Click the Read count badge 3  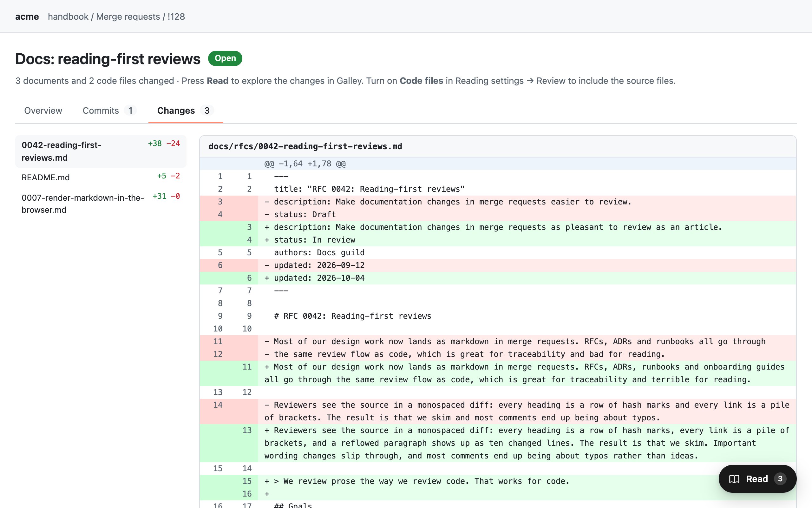[x=780, y=479]
